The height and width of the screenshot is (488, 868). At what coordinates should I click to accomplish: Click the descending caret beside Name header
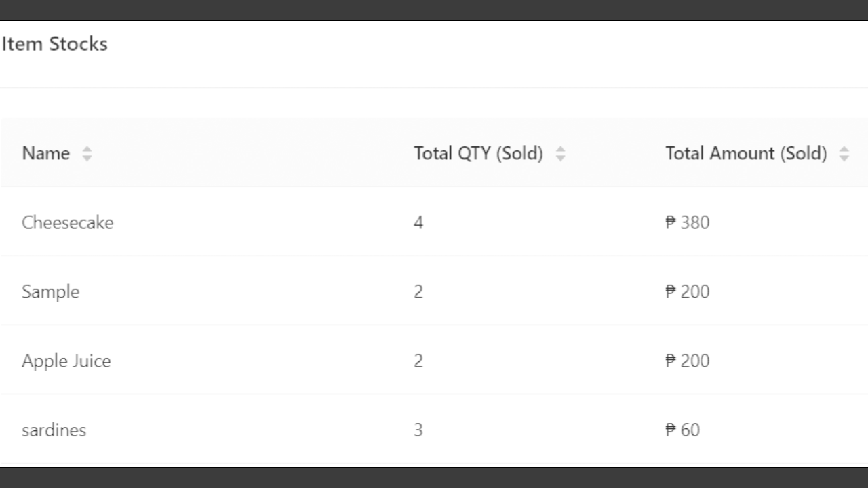pos(87,158)
